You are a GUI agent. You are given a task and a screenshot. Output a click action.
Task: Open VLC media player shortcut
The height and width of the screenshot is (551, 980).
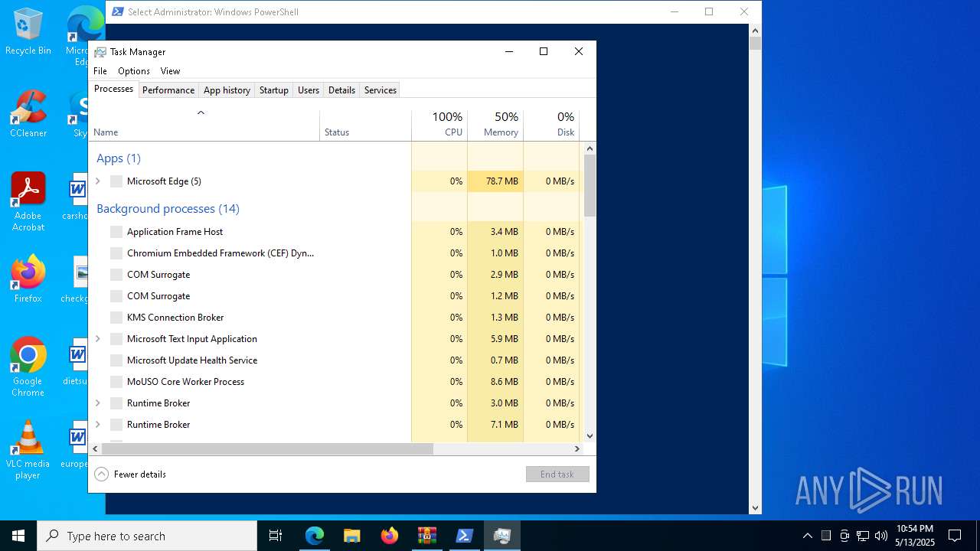28,450
